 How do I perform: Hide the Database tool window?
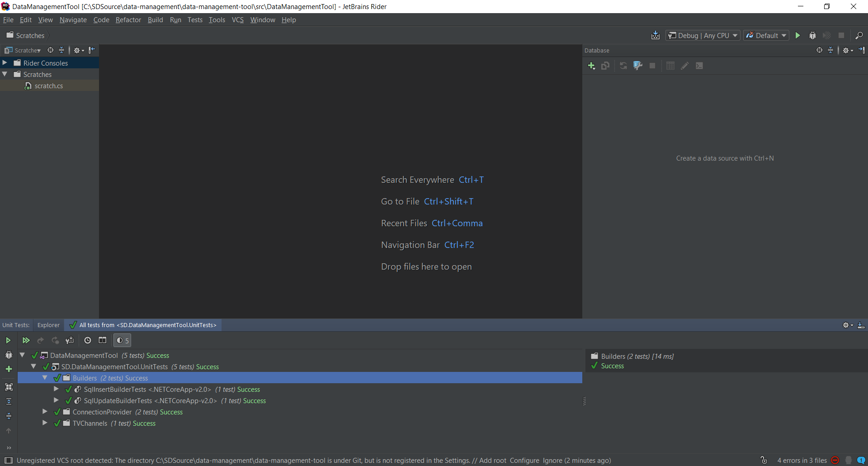862,50
